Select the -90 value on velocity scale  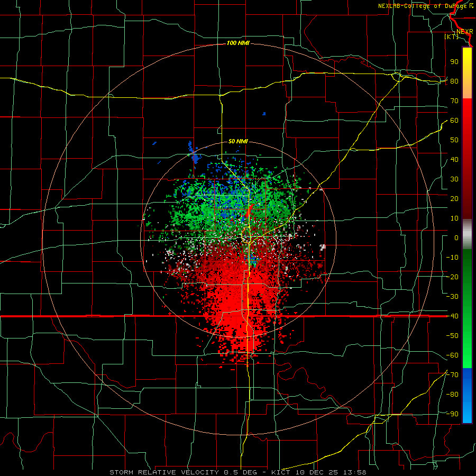(x=452, y=414)
